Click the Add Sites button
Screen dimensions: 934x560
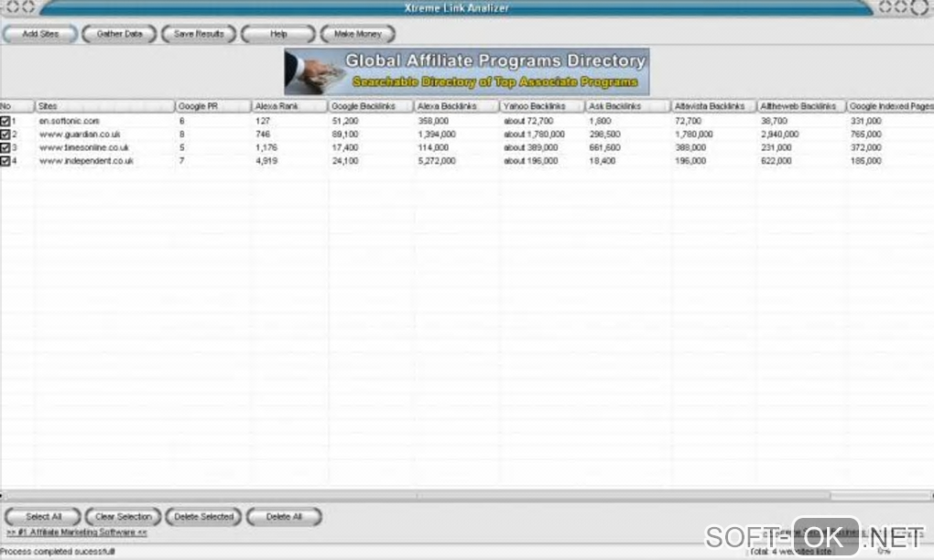(x=40, y=34)
